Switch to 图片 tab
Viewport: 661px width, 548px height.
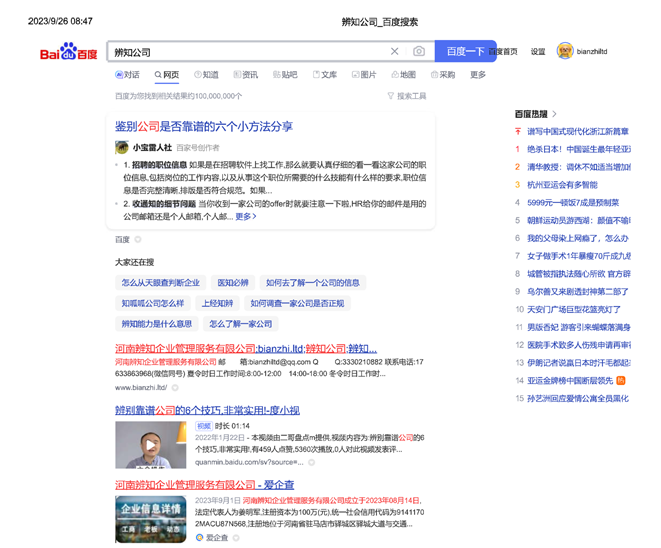click(x=364, y=75)
